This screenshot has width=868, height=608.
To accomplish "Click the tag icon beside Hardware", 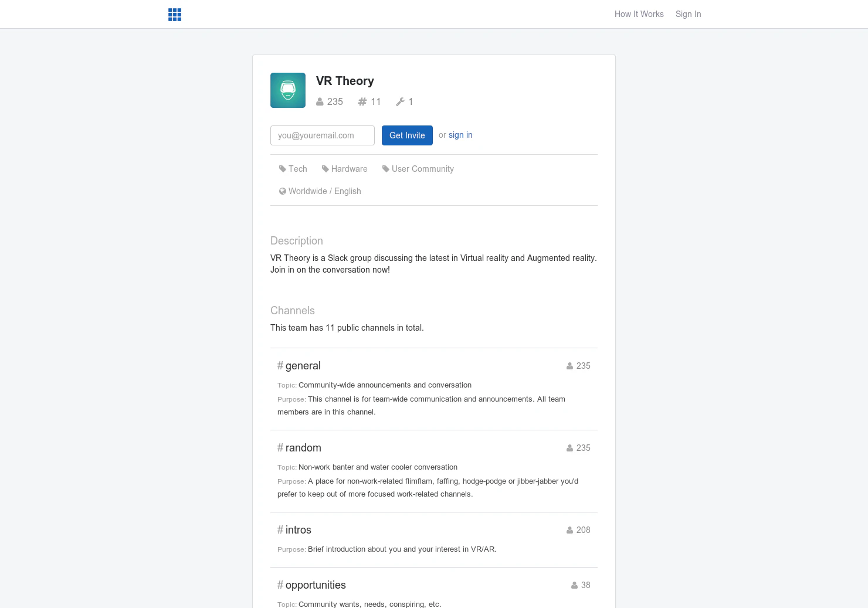I will (325, 169).
